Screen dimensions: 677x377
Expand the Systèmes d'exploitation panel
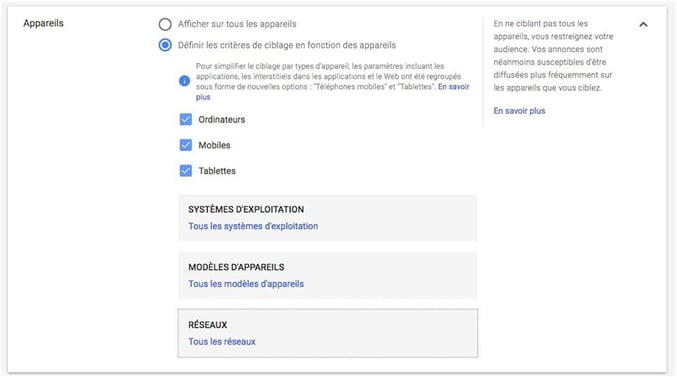tap(328, 218)
